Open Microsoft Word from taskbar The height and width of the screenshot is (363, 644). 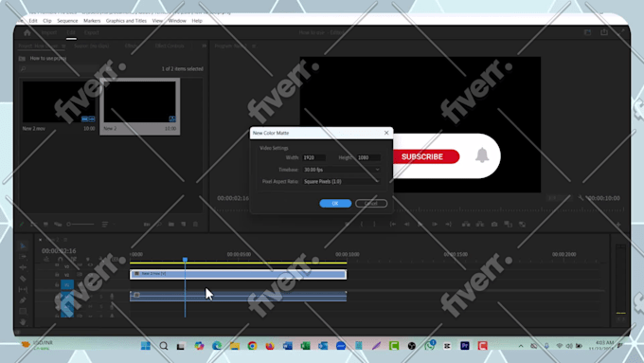coord(288,346)
